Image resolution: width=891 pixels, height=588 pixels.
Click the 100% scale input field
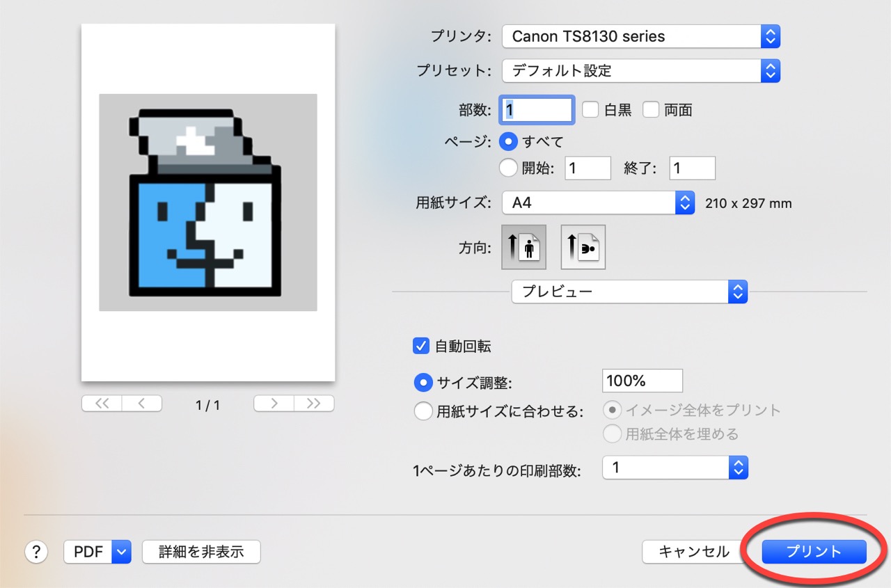(x=642, y=381)
